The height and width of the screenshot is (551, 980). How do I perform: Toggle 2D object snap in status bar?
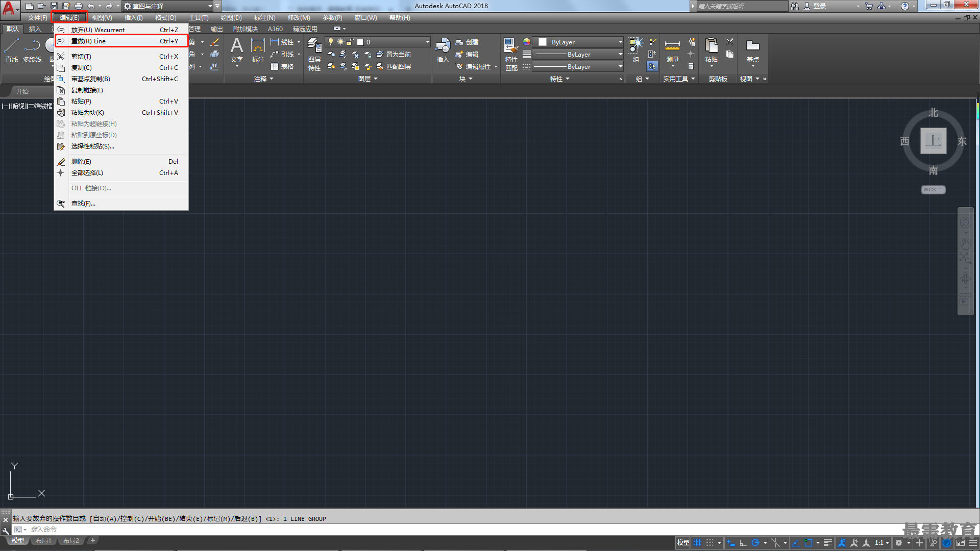point(808,543)
